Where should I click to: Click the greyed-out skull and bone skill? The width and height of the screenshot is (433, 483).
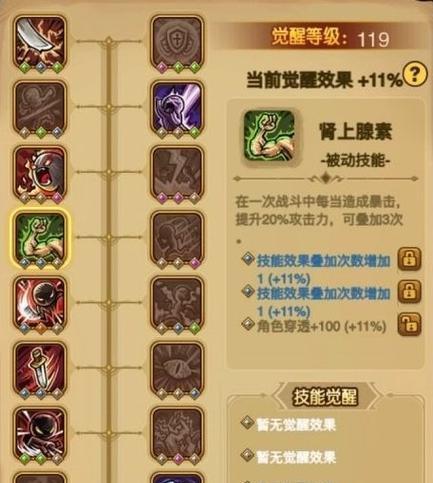point(40,107)
